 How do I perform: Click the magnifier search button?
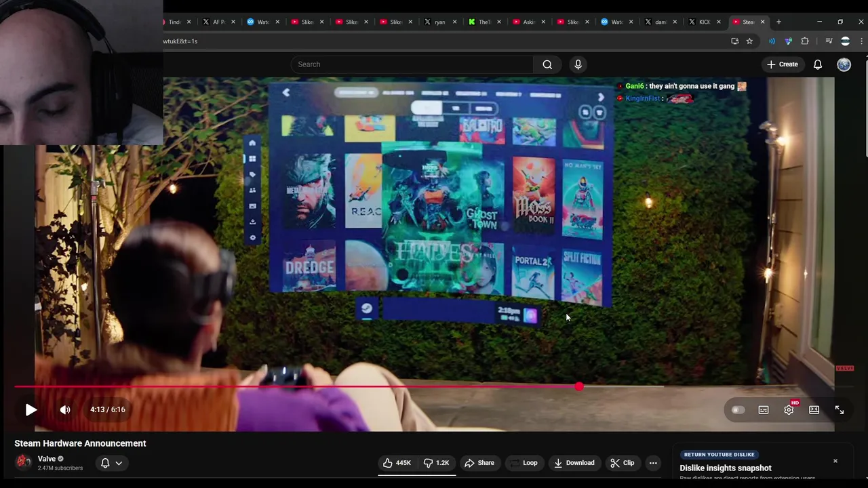[x=547, y=64]
